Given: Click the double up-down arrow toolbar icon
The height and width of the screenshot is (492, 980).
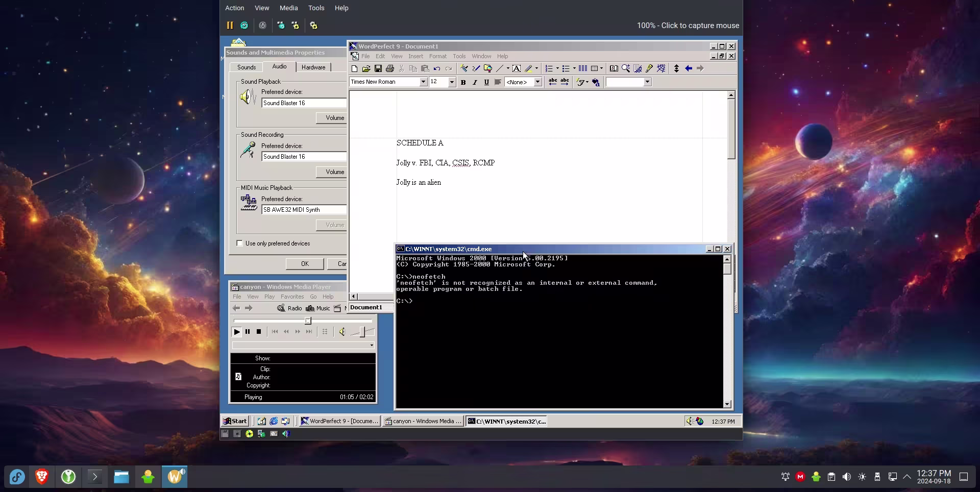Looking at the screenshot, I should click(676, 68).
